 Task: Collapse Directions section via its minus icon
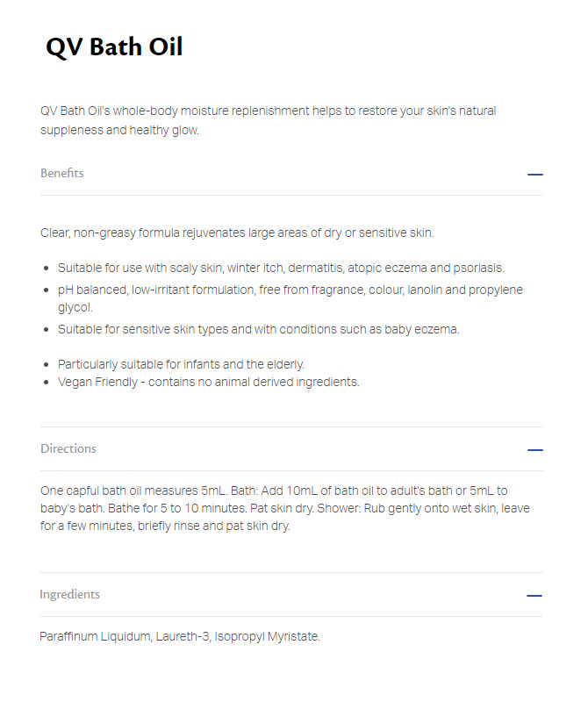pyautogui.click(x=534, y=449)
